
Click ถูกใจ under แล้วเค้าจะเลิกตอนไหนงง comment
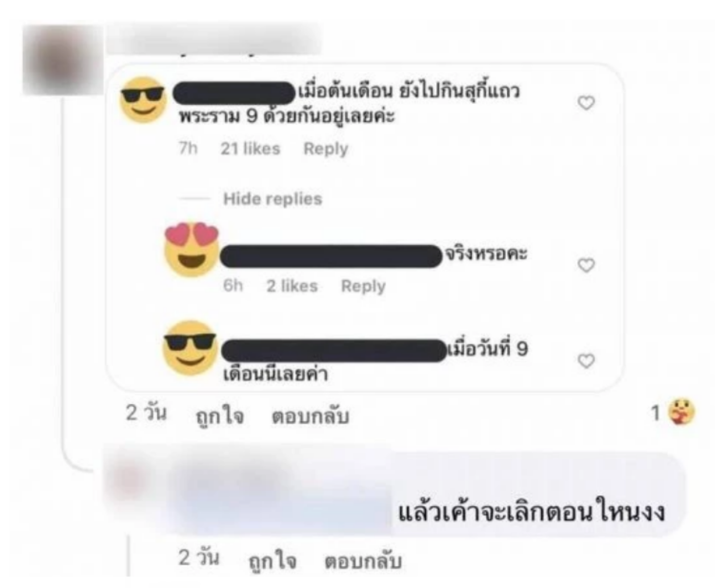272,560
